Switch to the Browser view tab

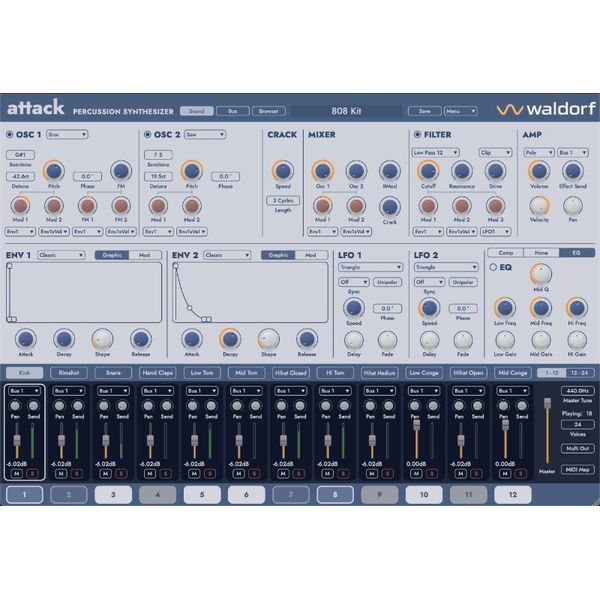click(269, 111)
